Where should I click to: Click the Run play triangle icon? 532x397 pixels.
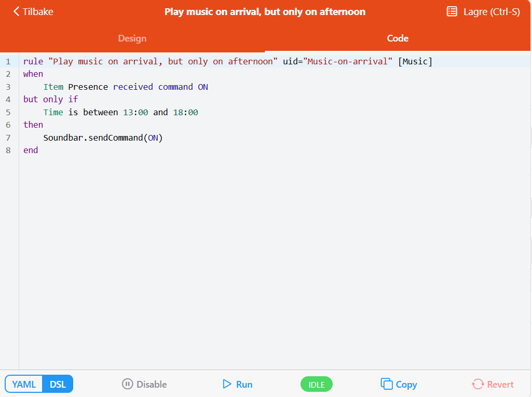tap(227, 384)
